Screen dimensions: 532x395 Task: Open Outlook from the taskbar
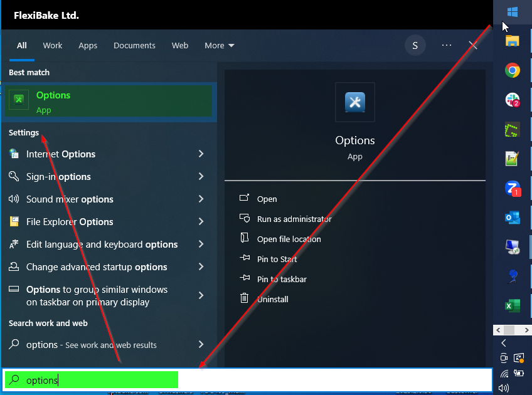tap(513, 218)
